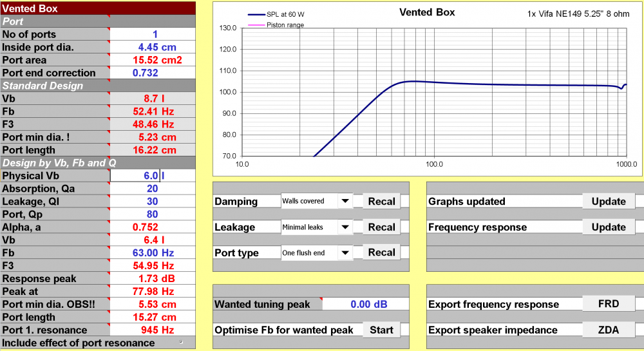Click the Vented Box chart title
This screenshot has height=351, width=644.
(x=427, y=12)
